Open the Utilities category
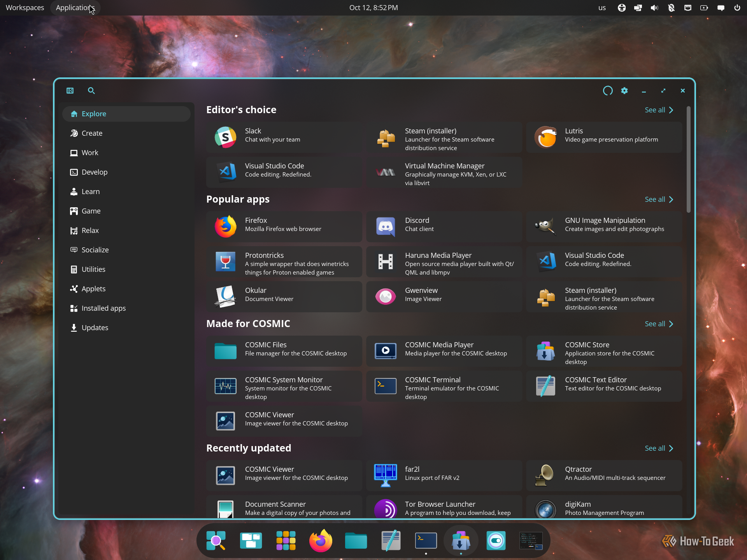This screenshot has width=747, height=560. pyautogui.click(x=126, y=269)
